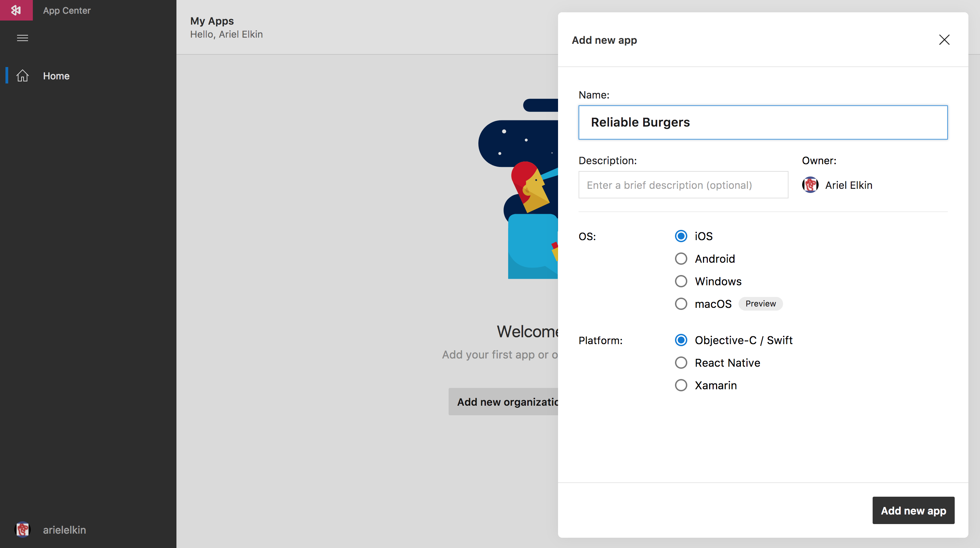Click App Center title text

coord(67,11)
